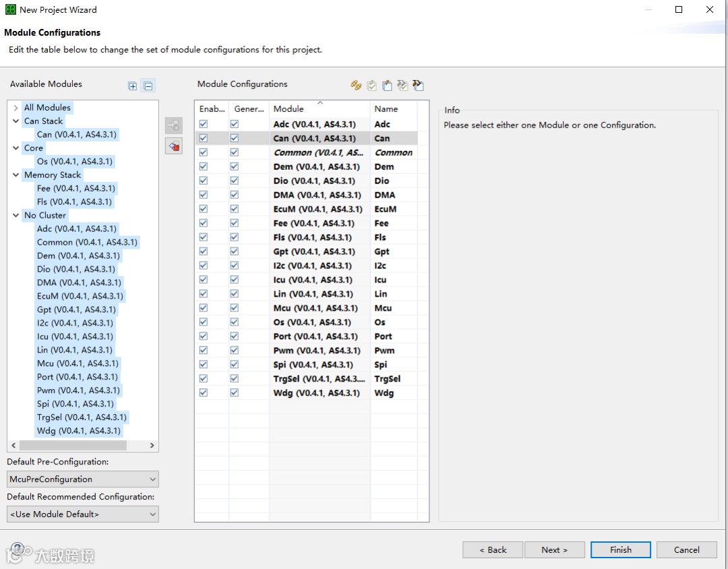Open the McuPreConfiguration dropdown
The height and width of the screenshot is (569, 728).
pos(83,479)
